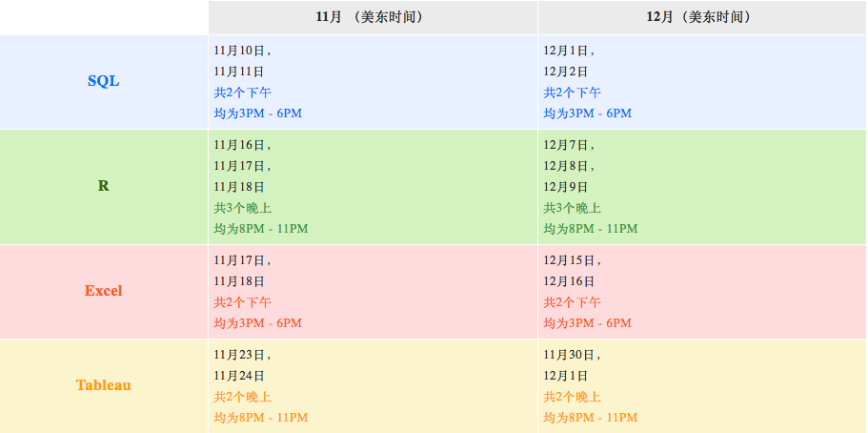Click "均为8PM - 11PM" in R December cell
Image resolution: width=868 pixels, height=433 pixels.
pos(590,228)
